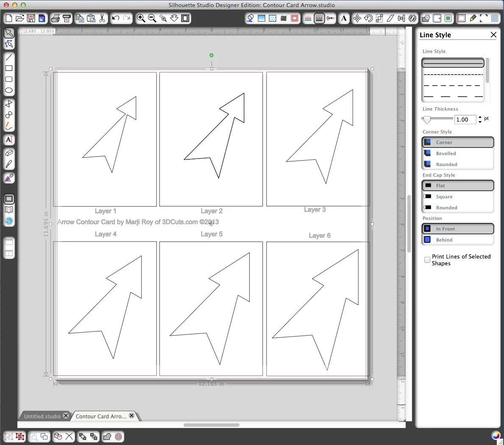Close the Untitled.studio tab
The width and height of the screenshot is (504, 445).
tap(66, 415)
